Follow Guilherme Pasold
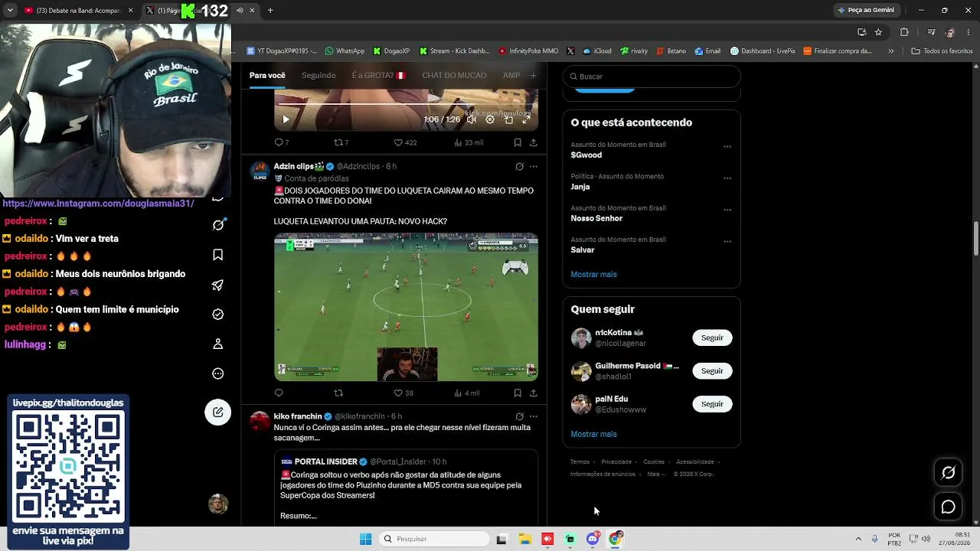 click(712, 370)
